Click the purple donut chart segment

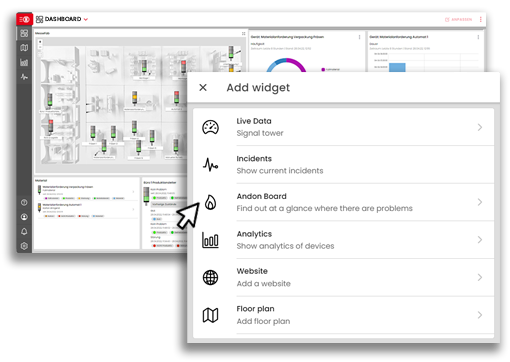(x=297, y=64)
